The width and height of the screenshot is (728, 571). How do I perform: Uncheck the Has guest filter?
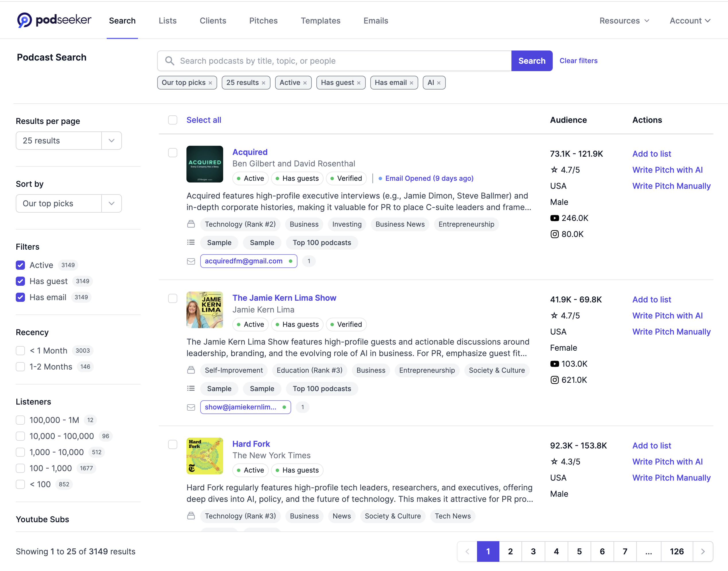(x=20, y=281)
